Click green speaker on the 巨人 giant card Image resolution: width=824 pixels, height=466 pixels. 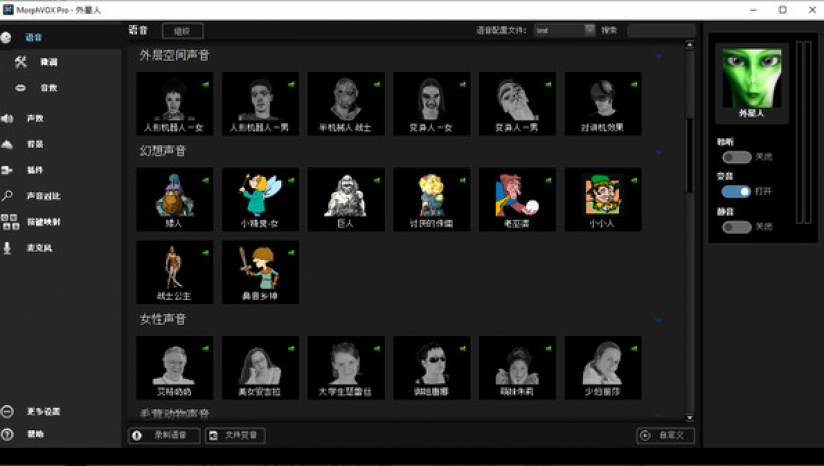(x=377, y=180)
